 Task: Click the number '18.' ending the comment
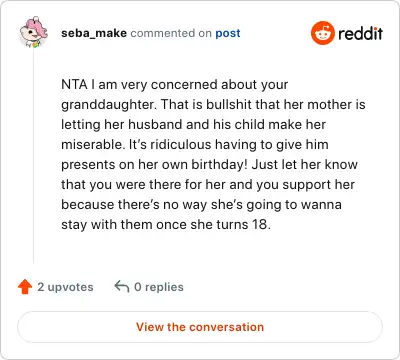coord(261,224)
